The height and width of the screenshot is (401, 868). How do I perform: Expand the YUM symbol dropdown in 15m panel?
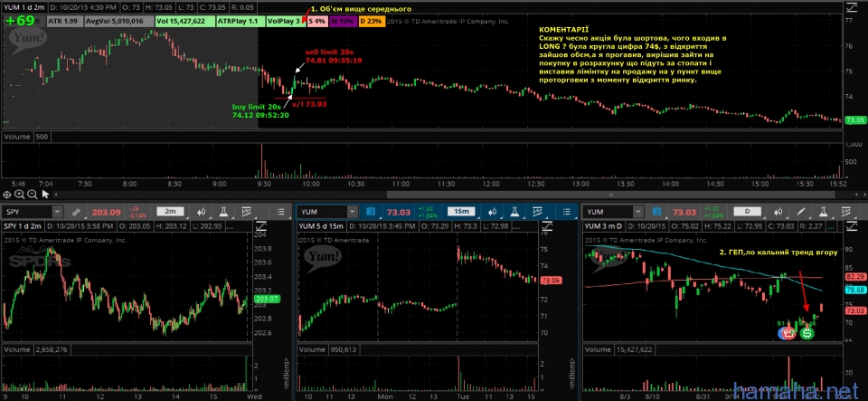tap(353, 212)
